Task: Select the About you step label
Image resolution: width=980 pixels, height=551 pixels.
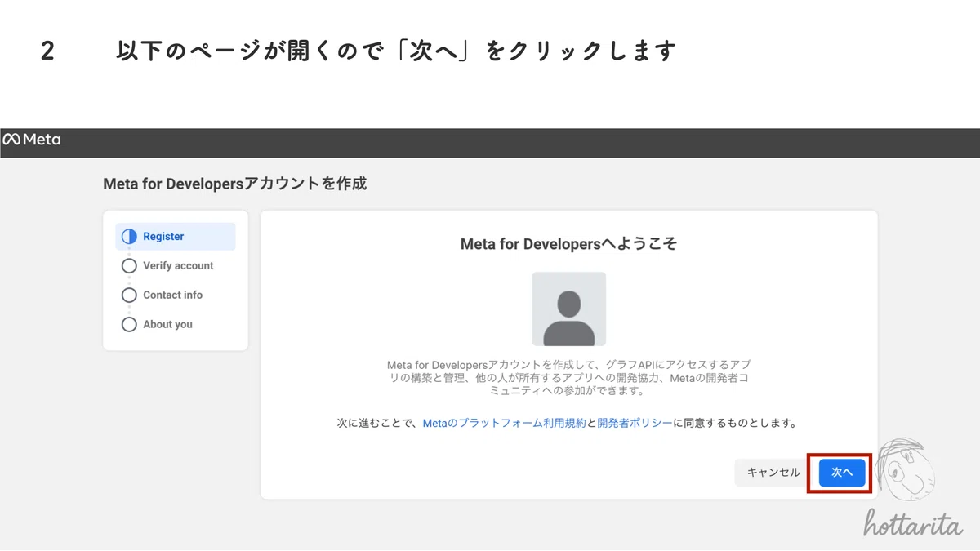Action: coord(167,325)
